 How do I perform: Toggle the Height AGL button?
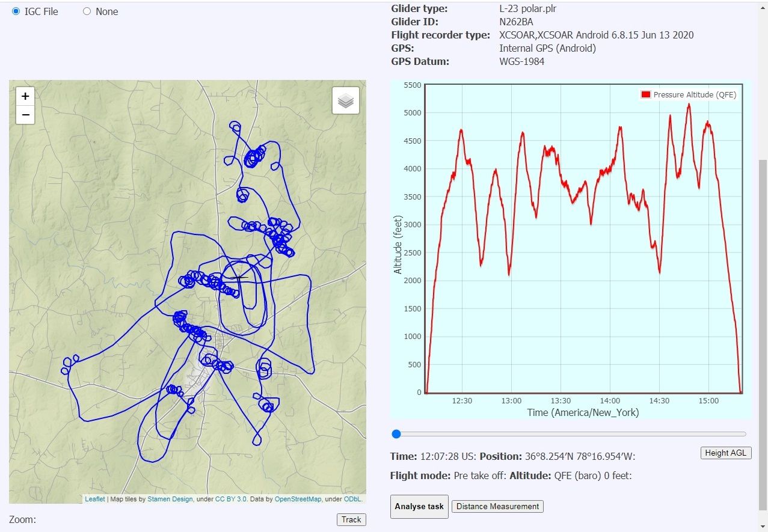tap(726, 453)
